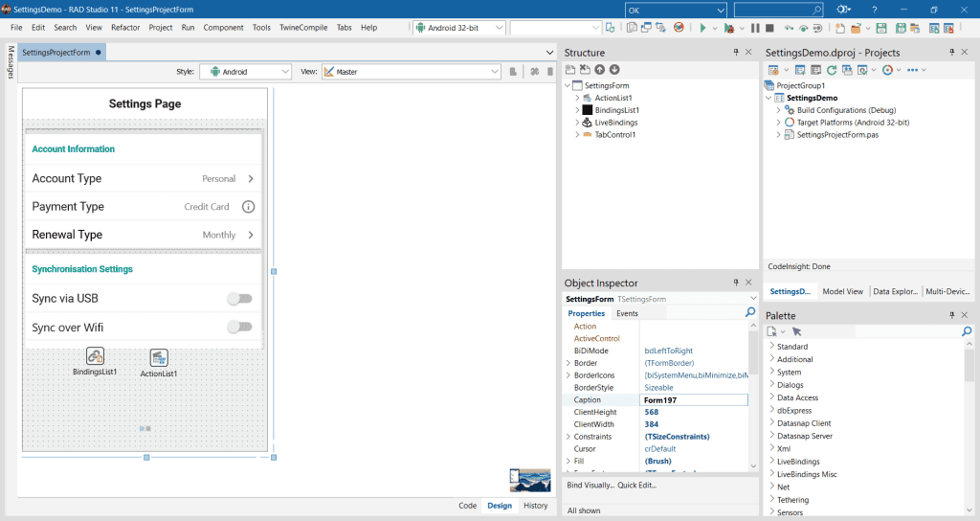Click the Save floppy disk icon in toolbar
The image size is (980, 521).
[x=881, y=28]
